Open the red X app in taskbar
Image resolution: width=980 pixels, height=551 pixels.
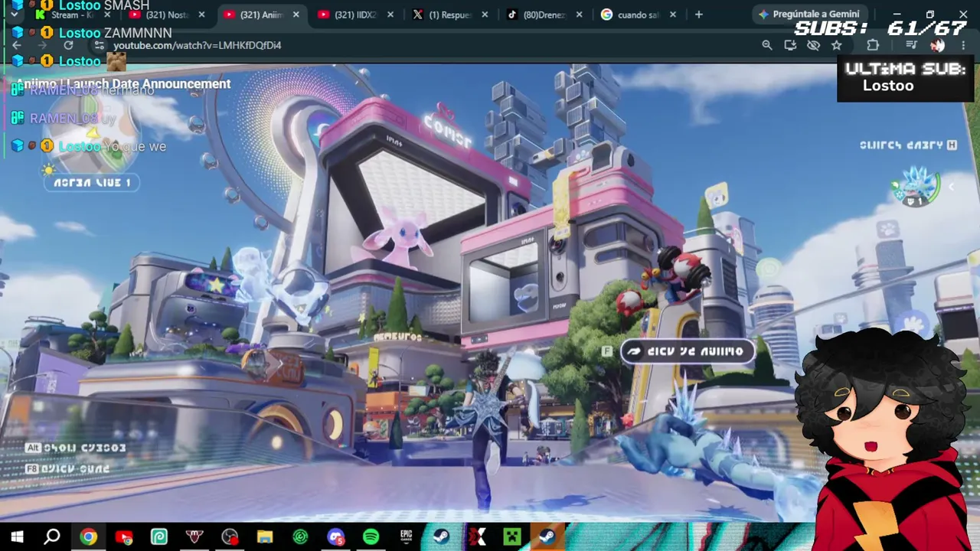477,537
